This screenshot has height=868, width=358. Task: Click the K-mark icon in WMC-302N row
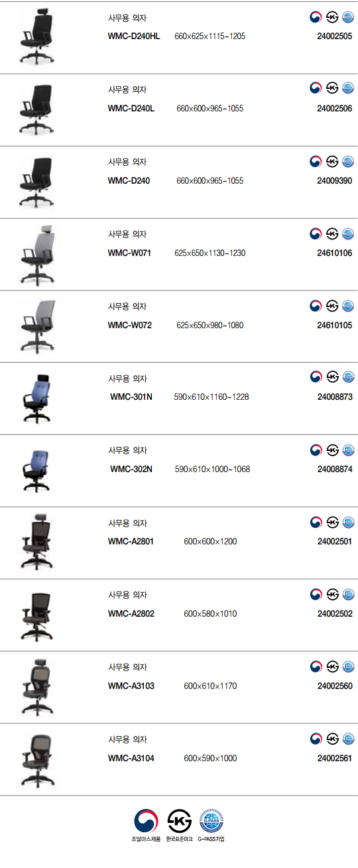[332, 450]
